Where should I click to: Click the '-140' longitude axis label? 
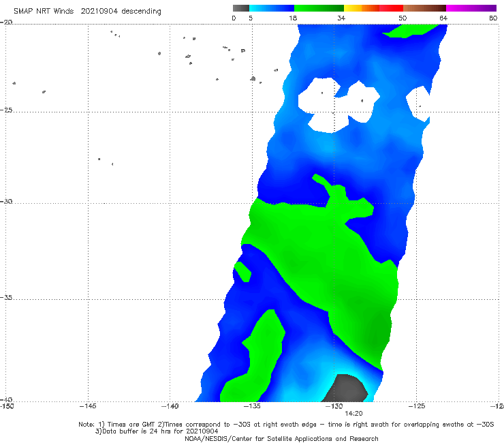pyautogui.click(x=170, y=406)
